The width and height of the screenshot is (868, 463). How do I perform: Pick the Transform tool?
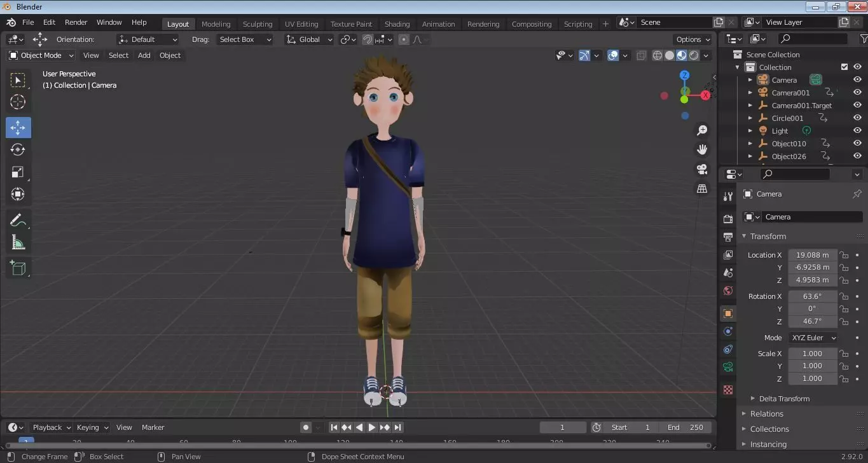(x=18, y=194)
